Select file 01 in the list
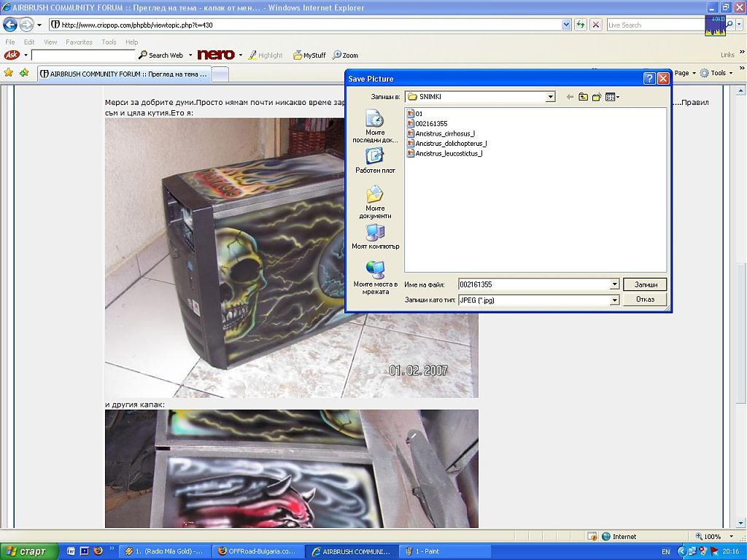Image resolution: width=747 pixels, height=560 pixels. pyautogui.click(x=414, y=114)
